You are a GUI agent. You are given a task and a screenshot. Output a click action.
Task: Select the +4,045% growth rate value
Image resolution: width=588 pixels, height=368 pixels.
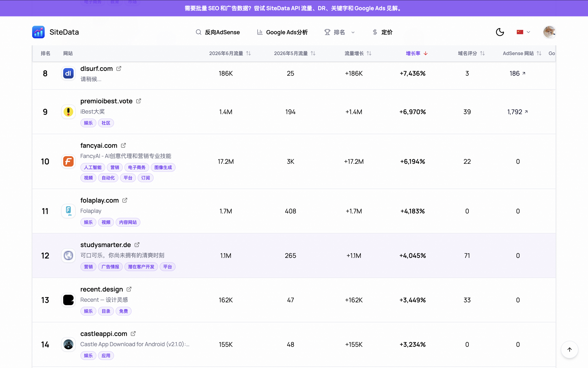(x=412, y=255)
